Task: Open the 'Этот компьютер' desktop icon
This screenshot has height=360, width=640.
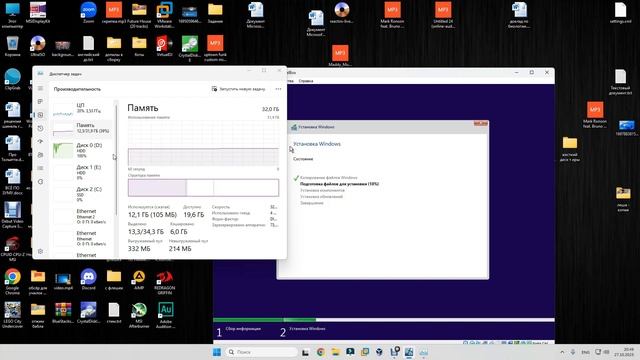Action: pos(12,15)
